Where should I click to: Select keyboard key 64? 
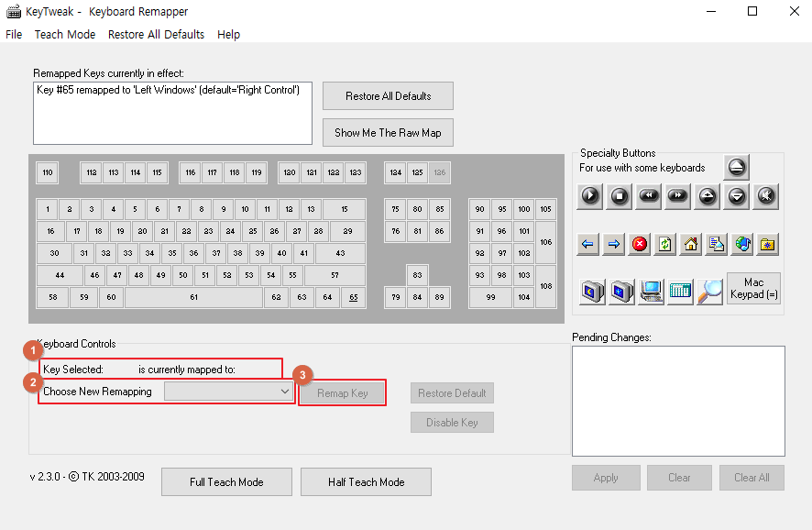pos(327,297)
